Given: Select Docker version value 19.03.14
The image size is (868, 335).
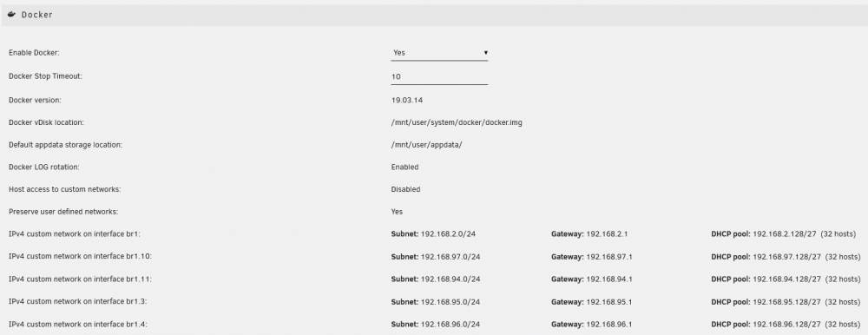Looking at the screenshot, I should click(x=407, y=100).
